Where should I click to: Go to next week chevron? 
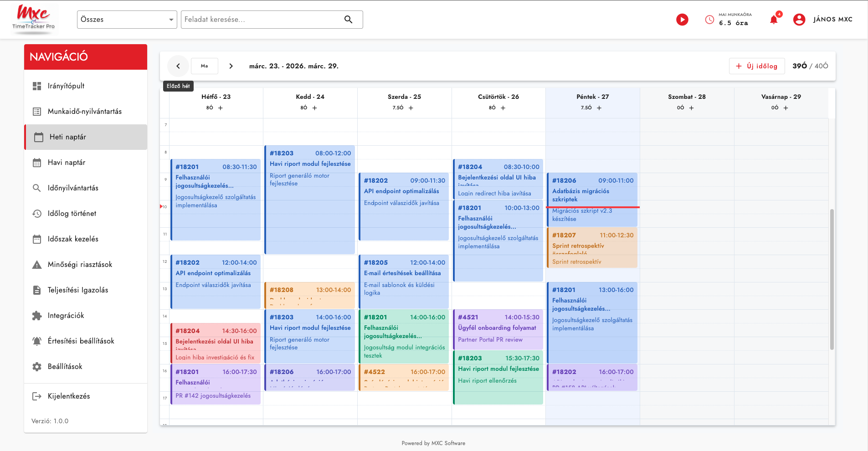(231, 66)
